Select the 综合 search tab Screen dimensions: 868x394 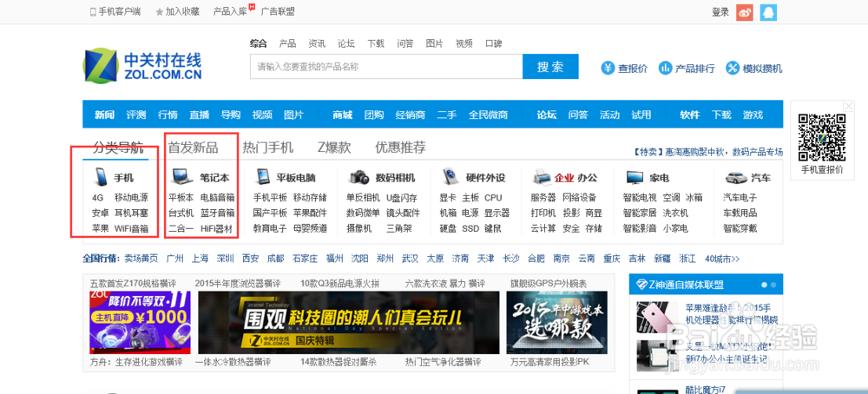(x=258, y=43)
